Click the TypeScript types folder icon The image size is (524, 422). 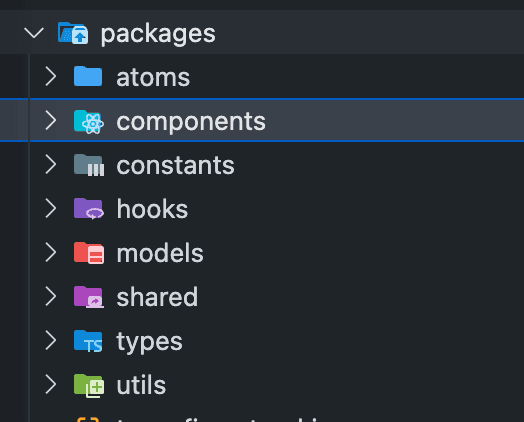point(88,341)
